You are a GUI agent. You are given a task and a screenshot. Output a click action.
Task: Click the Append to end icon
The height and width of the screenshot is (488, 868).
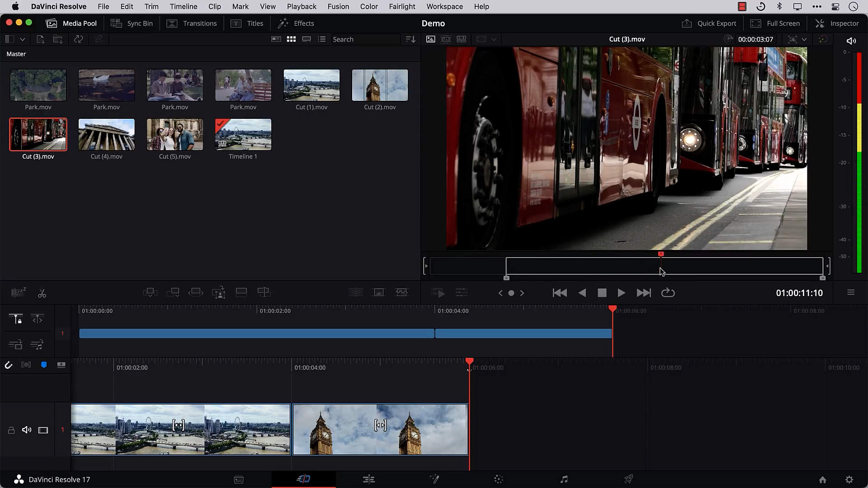tap(173, 292)
